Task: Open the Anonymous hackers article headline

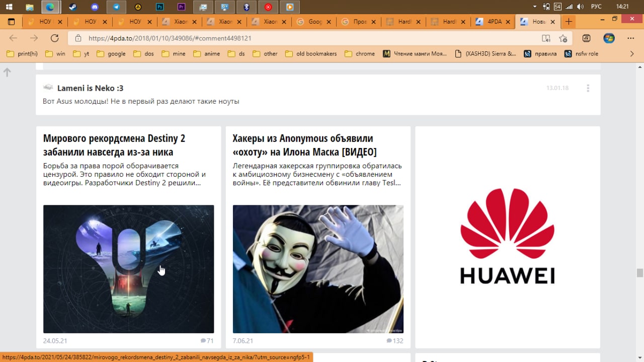Action: pyautogui.click(x=304, y=145)
